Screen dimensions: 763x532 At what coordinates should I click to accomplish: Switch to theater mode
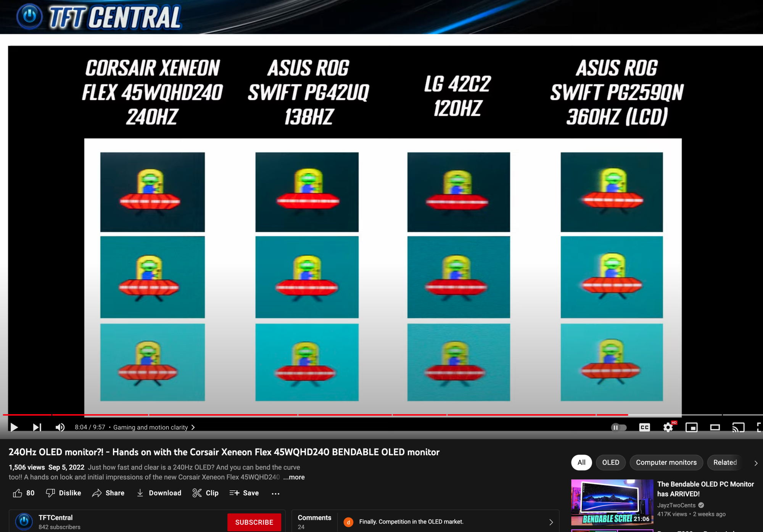(x=715, y=428)
